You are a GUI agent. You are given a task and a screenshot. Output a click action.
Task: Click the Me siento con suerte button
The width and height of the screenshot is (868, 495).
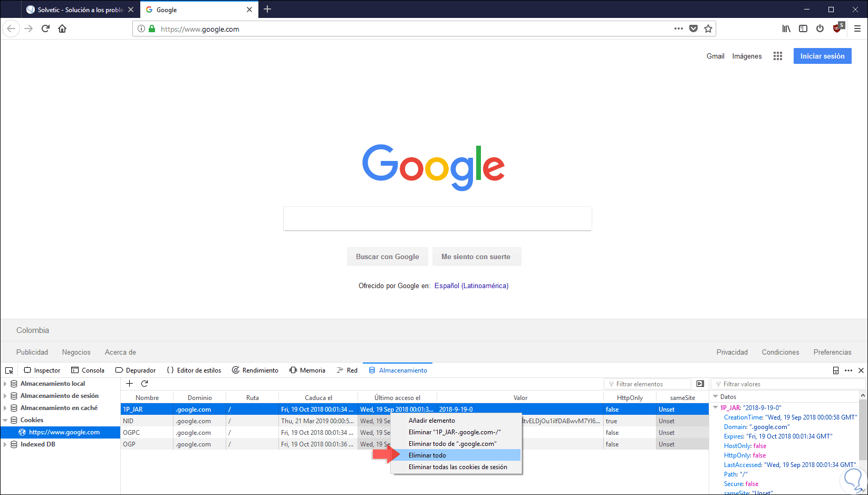pos(476,256)
